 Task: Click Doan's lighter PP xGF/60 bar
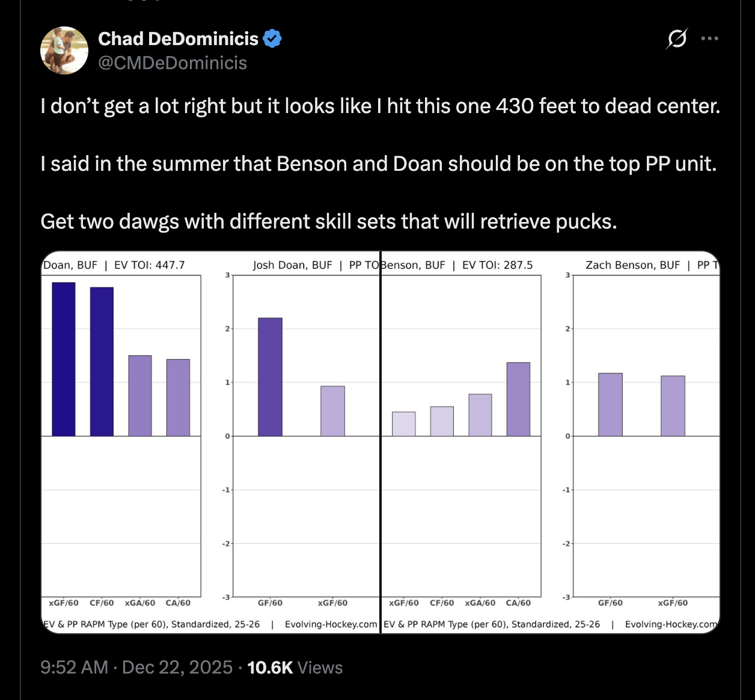point(332,411)
